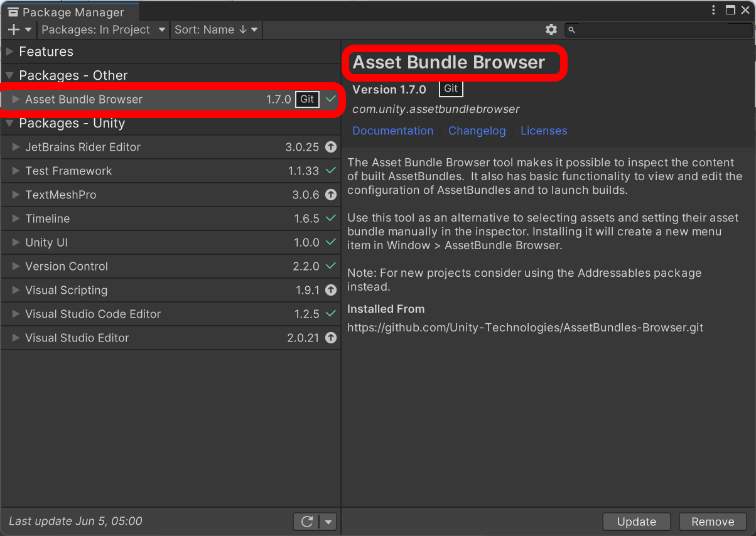
Task: Open the Package Manager kebab menu
Action: tap(714, 9)
